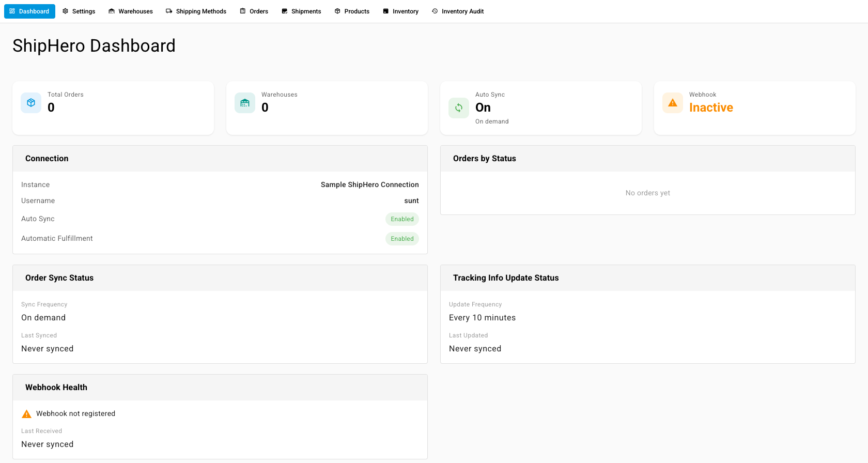
Task: Click the Auto Sync On value
Action: click(x=483, y=107)
